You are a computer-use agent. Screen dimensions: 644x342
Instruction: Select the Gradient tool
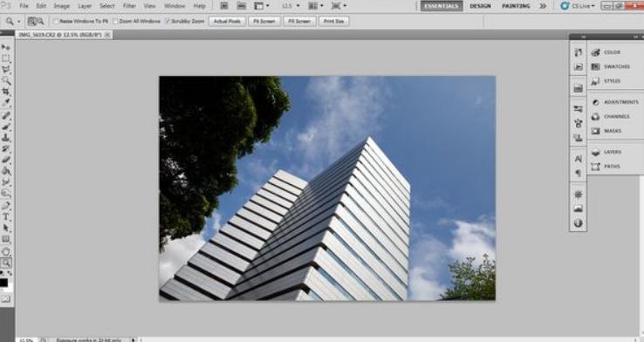pos(6,171)
